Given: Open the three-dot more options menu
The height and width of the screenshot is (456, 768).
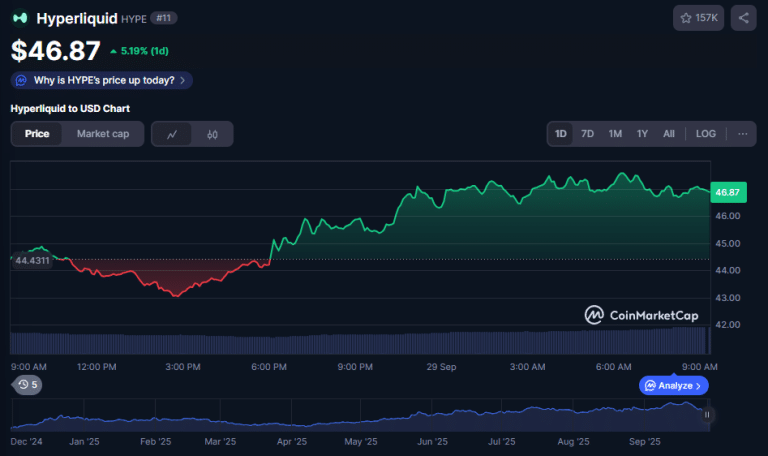Looking at the screenshot, I should pyautogui.click(x=742, y=134).
